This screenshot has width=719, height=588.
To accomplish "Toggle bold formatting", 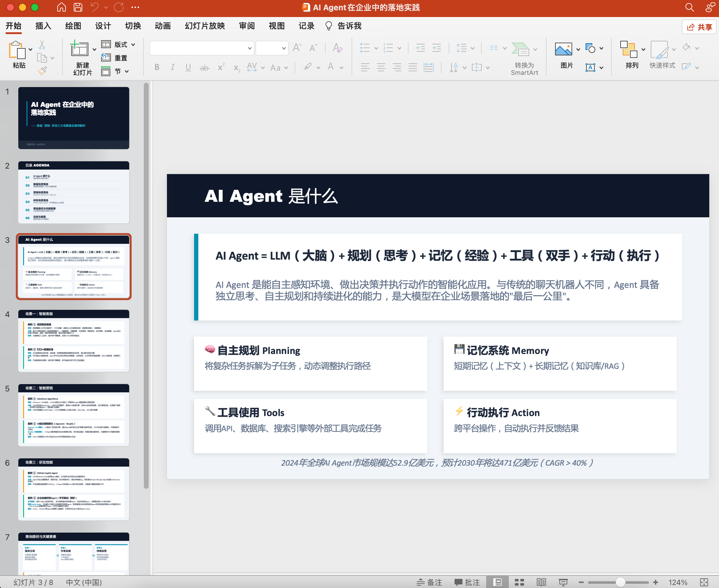I will pos(157,67).
